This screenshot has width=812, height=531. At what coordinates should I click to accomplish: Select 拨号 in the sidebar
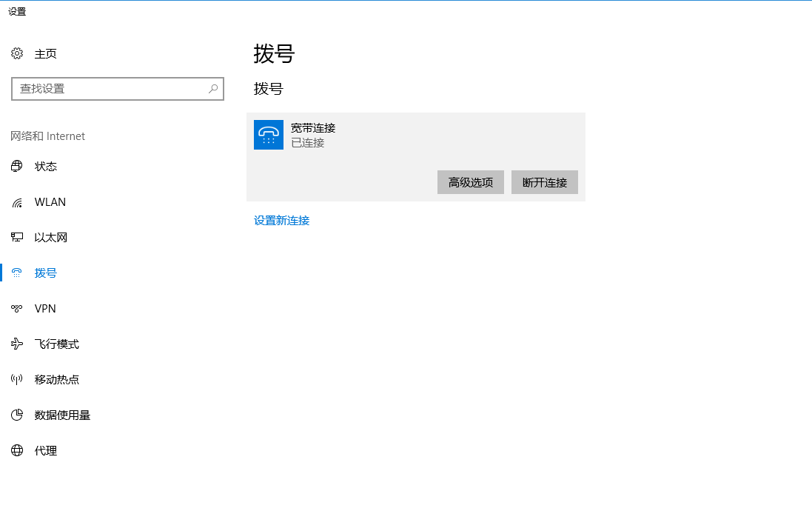point(46,273)
